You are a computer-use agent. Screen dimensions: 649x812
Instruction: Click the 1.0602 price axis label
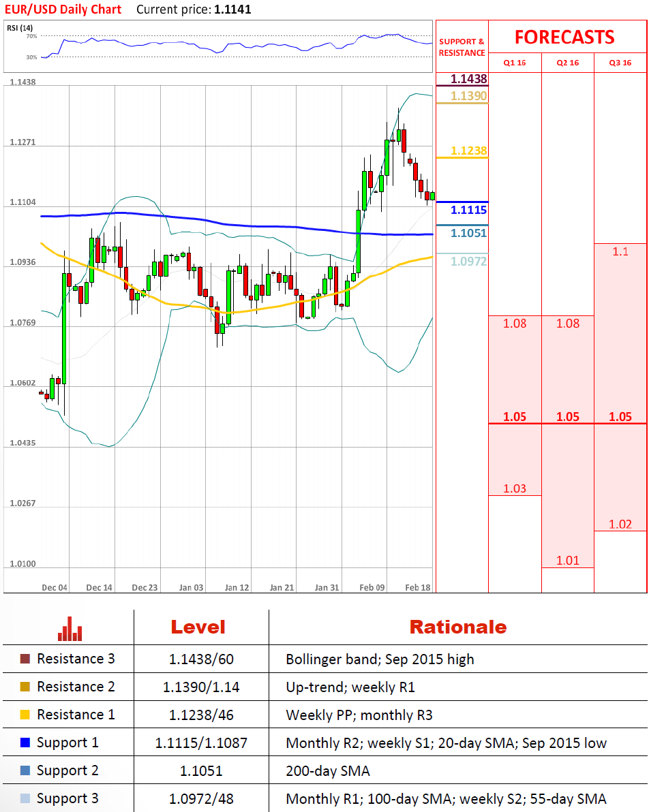point(22,384)
